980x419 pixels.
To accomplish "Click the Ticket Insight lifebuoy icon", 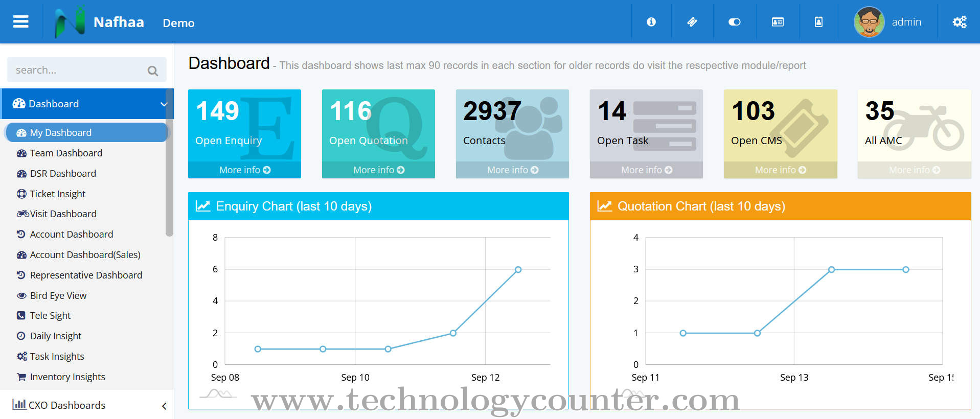I will click(x=21, y=194).
